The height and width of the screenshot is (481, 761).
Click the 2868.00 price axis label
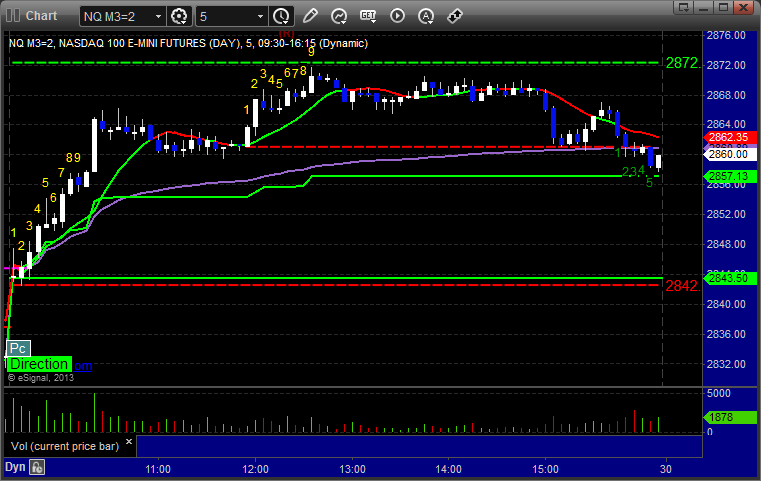pos(726,95)
